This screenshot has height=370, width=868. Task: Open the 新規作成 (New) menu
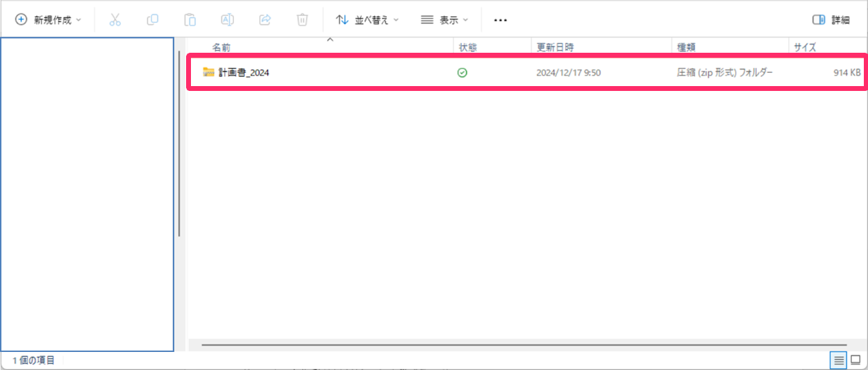point(48,20)
